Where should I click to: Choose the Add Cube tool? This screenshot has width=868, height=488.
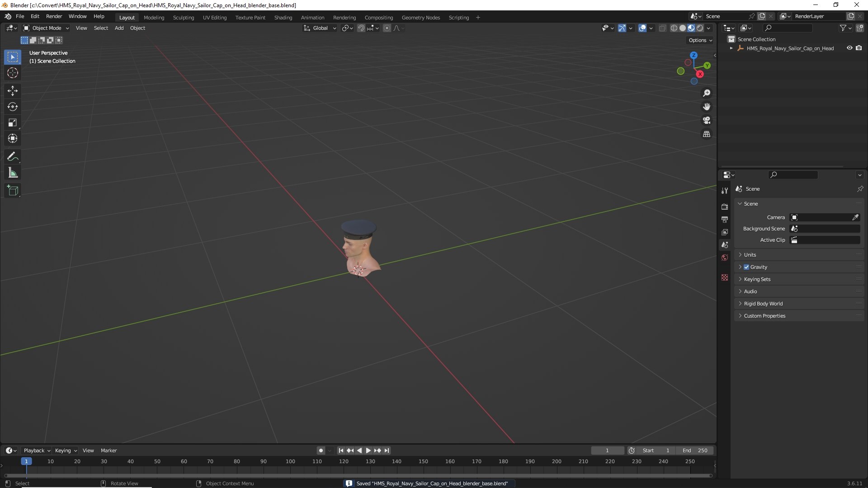[x=13, y=191]
